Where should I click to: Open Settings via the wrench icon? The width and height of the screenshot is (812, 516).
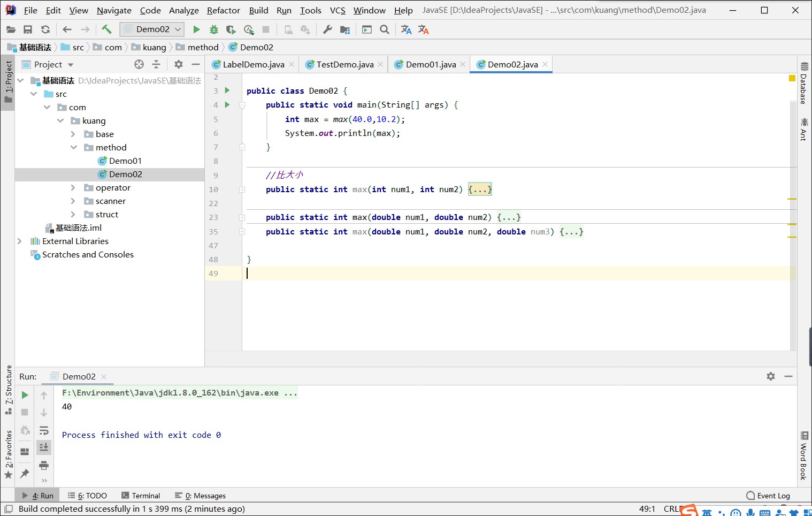point(327,29)
